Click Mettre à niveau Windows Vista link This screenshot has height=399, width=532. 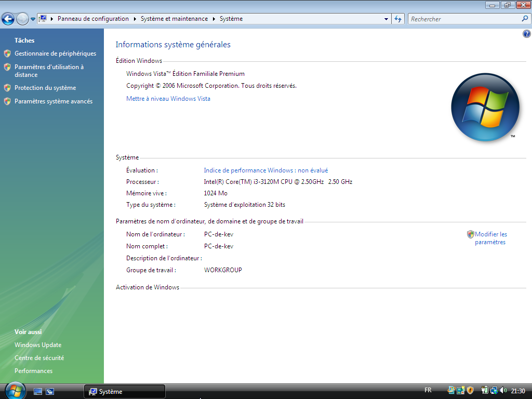coord(168,99)
